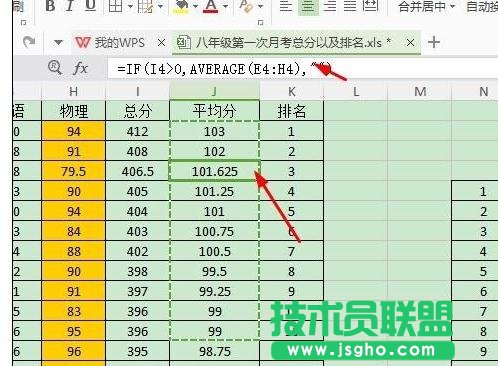Open quick access toolbar dropdown
The width and height of the screenshot is (498, 366).
coord(58,42)
